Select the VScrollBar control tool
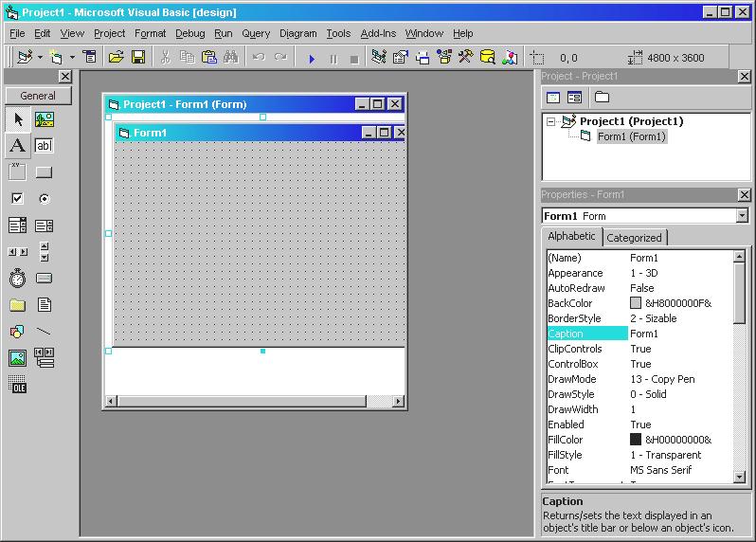The height and width of the screenshot is (542, 756). [x=45, y=251]
